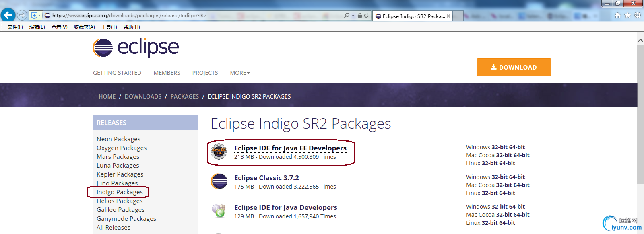Open Kepler Packages release

120,174
